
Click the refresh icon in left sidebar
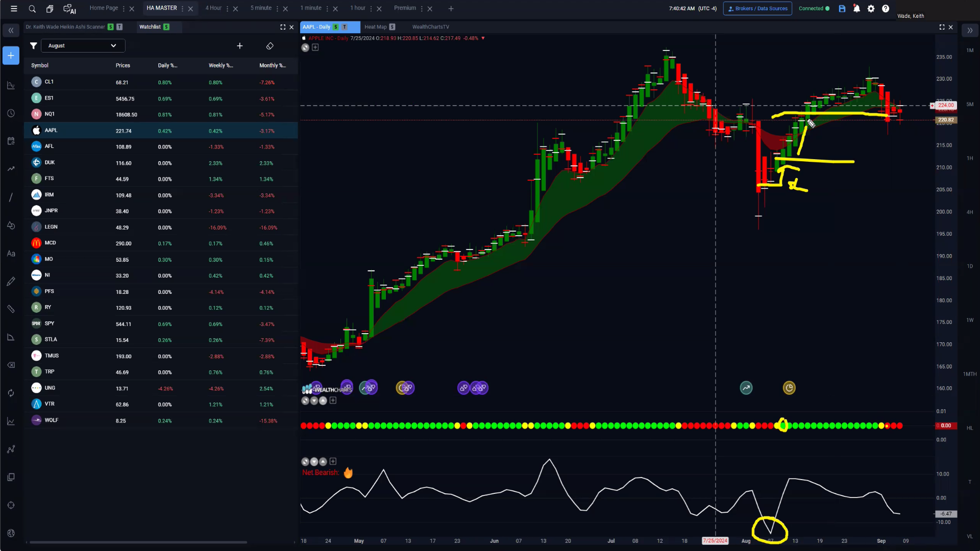[11, 393]
